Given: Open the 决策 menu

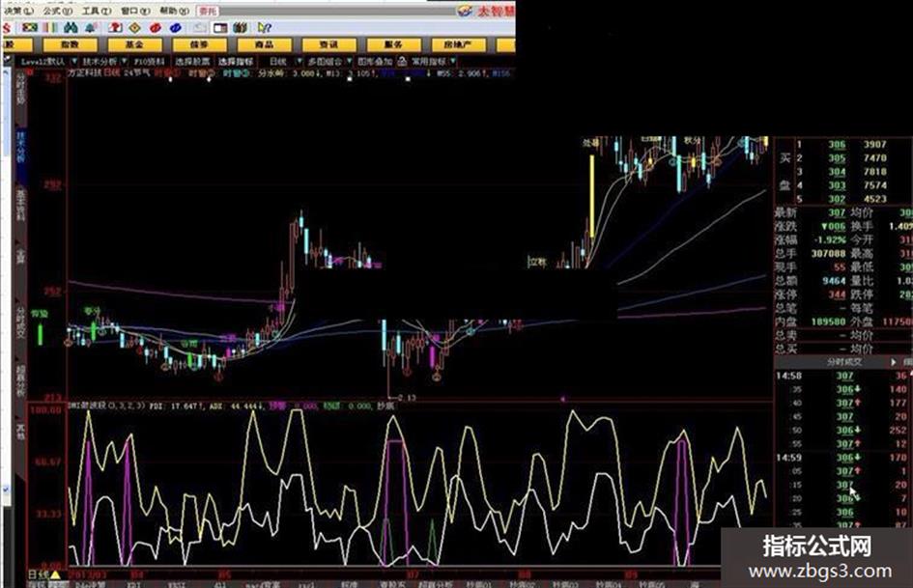Looking at the screenshot, I should coord(17,11).
